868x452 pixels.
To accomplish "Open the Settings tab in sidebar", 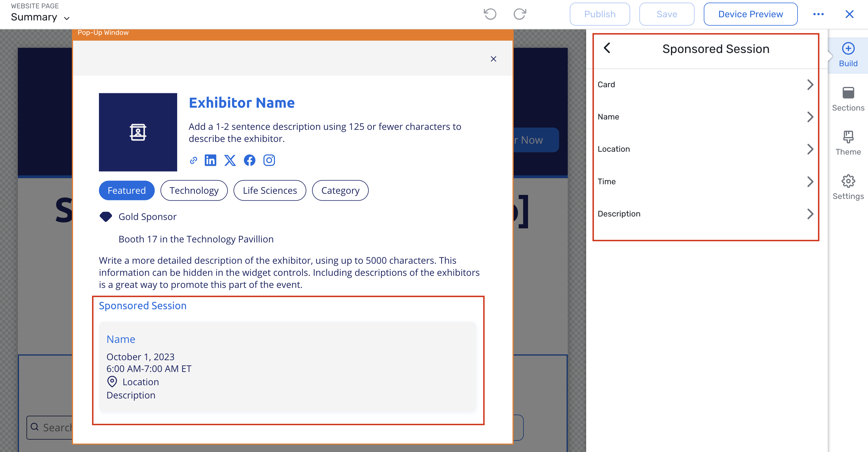I will 848,187.
